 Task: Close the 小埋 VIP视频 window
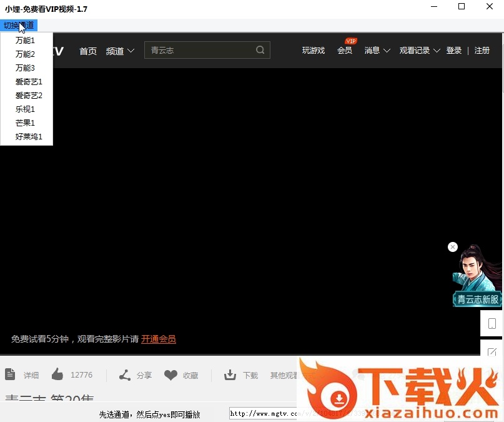[x=489, y=6]
